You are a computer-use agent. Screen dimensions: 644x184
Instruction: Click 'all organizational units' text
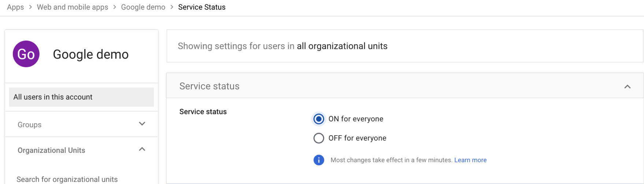click(342, 46)
